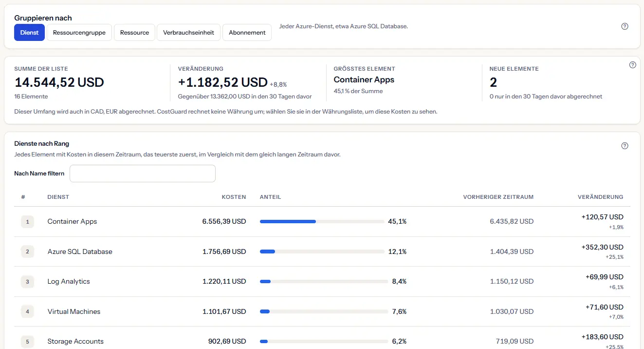
Task: Show help for Dienste nach Rang
Action: coord(625,146)
